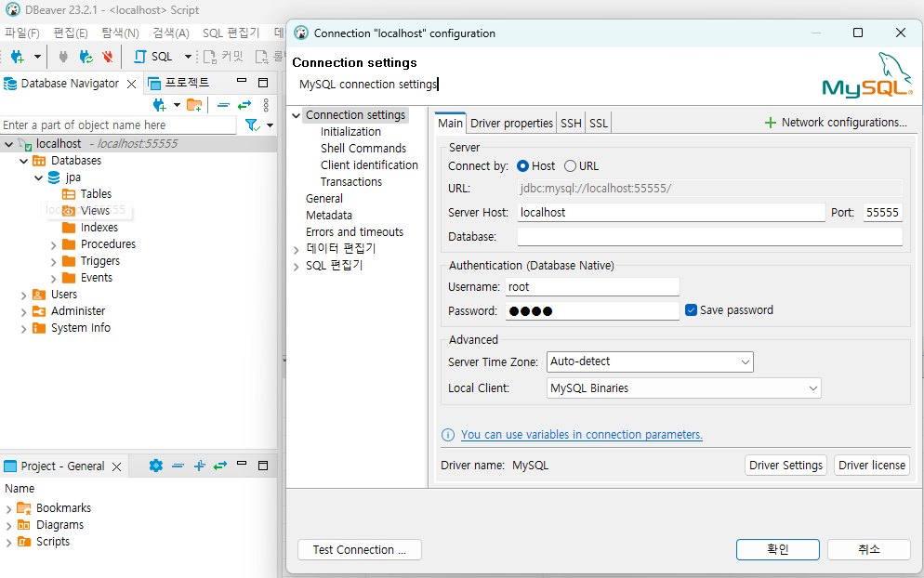Image resolution: width=924 pixels, height=578 pixels.
Task: Click the Reconnect plug icon in main toolbar
Action: (x=86, y=57)
